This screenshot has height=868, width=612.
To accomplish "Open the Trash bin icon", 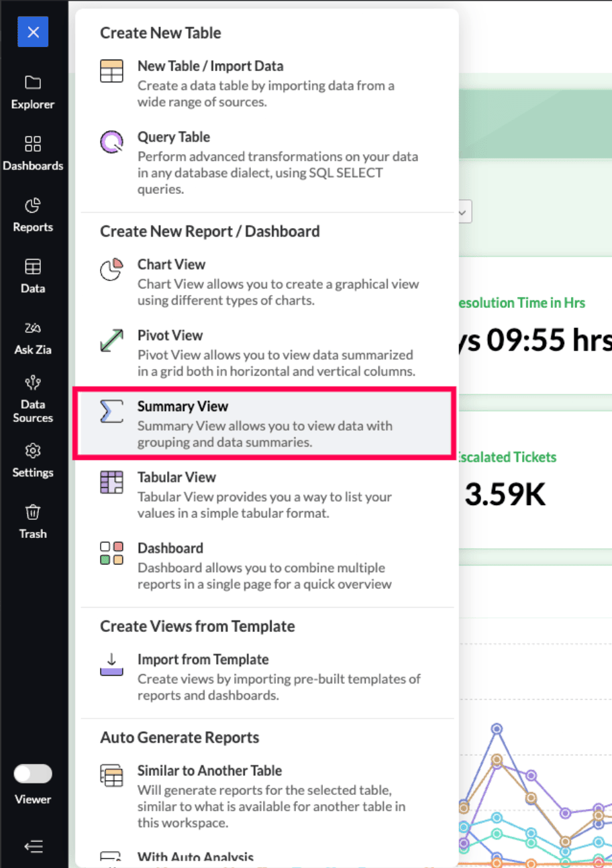I will pos(33,512).
